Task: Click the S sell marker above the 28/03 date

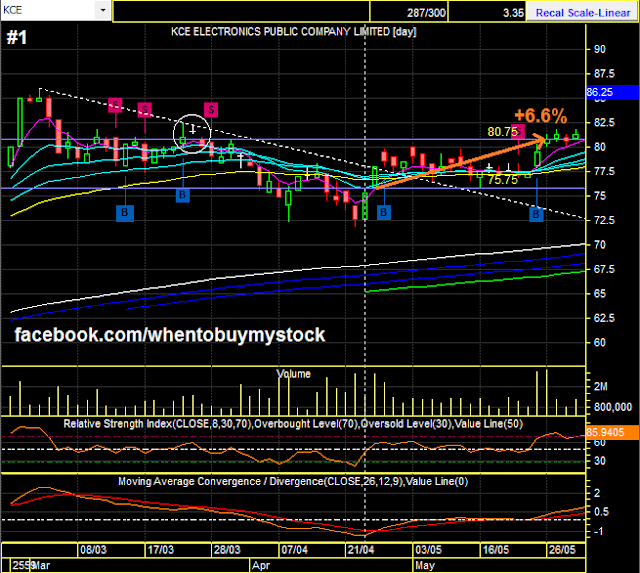Action: (211, 110)
